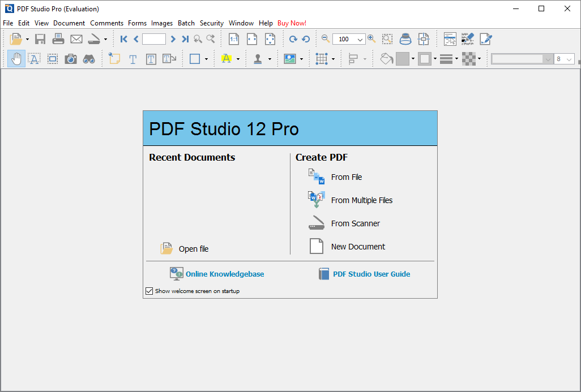Expand the grid measurement dropdown arrow
This screenshot has height=392, width=581.
333,59
